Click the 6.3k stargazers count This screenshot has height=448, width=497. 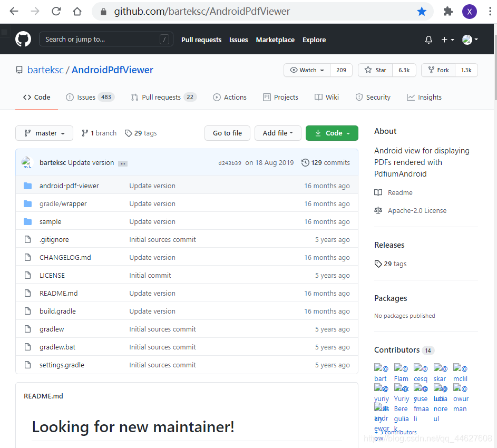(404, 70)
